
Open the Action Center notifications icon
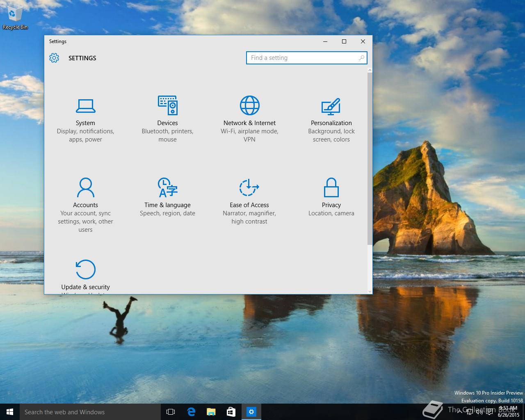489,412
